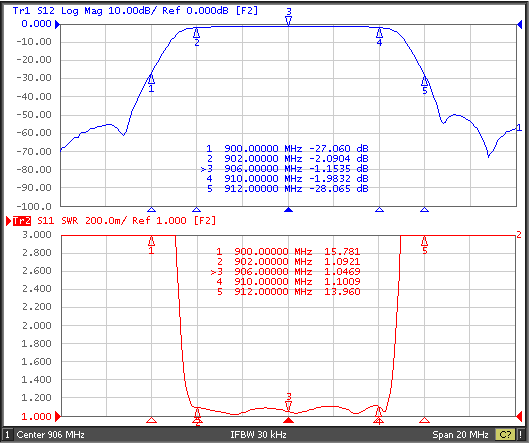Click blue 912 MHz triangle on S12 frequency axis
Screen dimensions: 529x443
(x=424, y=210)
